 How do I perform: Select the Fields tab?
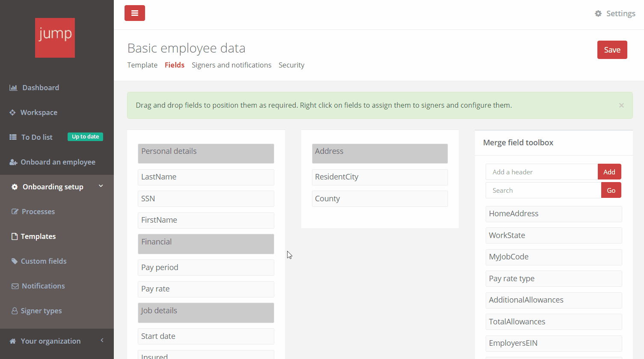(x=175, y=65)
